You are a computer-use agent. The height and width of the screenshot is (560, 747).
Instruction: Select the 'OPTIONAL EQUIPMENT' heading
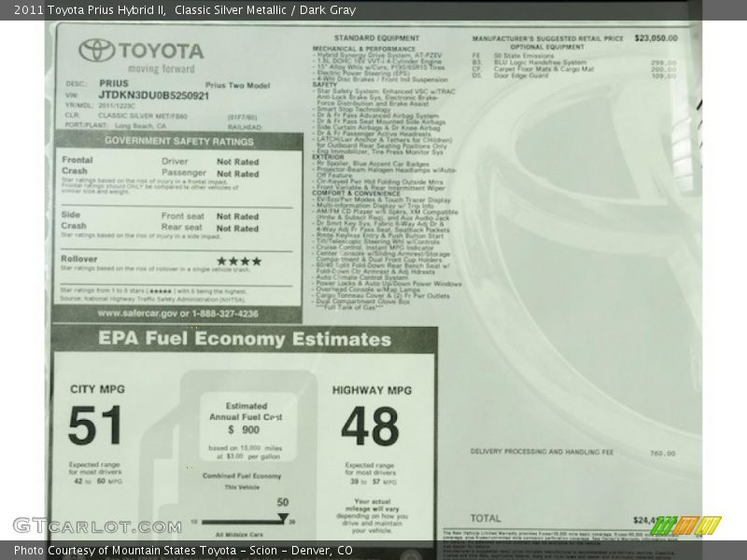547,48
